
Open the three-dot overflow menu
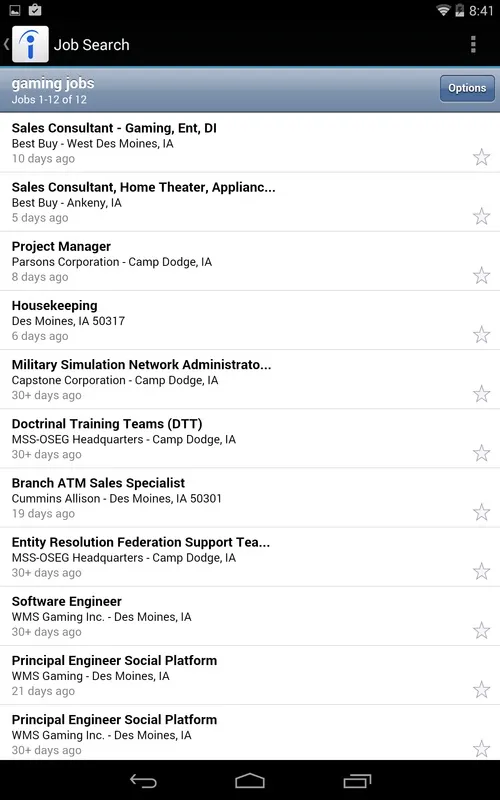[x=473, y=44]
